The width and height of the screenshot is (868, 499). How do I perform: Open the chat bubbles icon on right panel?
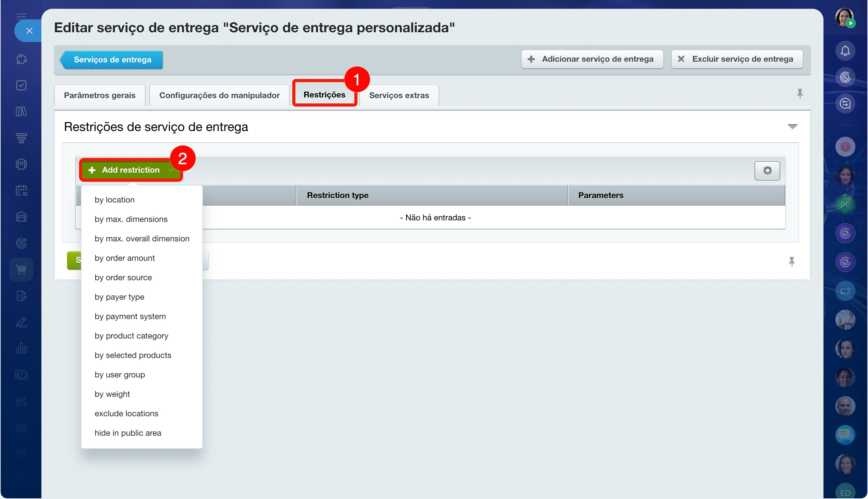[845, 434]
